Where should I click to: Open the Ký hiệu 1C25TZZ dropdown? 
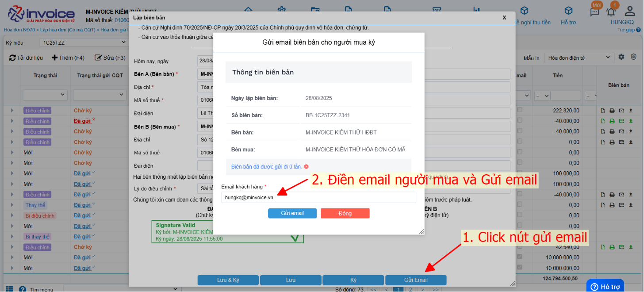click(x=83, y=42)
